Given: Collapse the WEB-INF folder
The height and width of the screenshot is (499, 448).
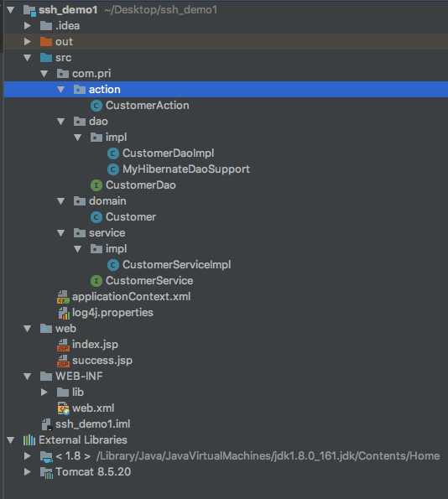Looking at the screenshot, I should (28, 377).
